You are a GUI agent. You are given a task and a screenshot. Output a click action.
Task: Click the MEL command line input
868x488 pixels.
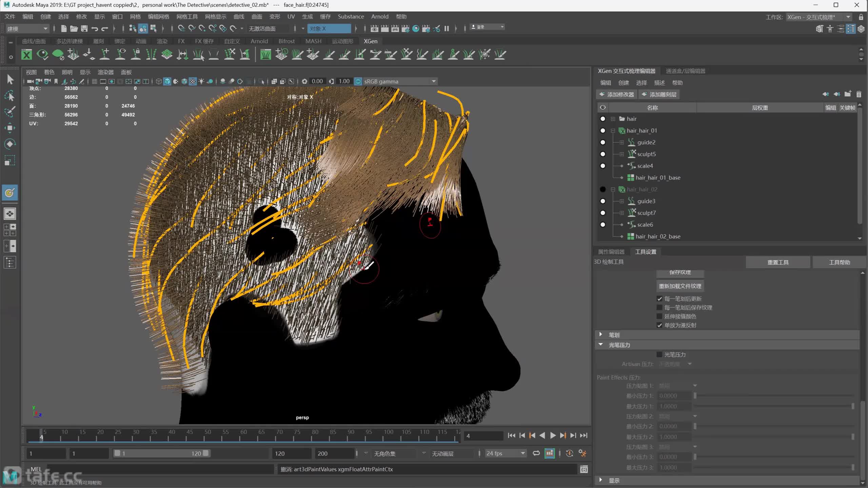159,469
